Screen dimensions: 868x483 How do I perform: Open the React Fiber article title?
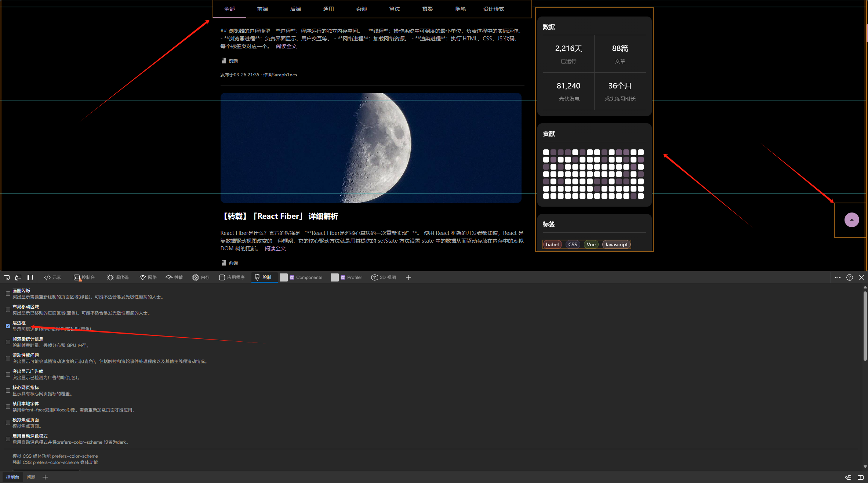(279, 216)
